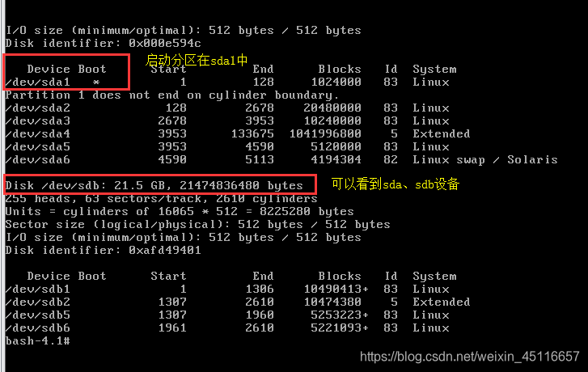Click the /dev/sdb2 device name
The image size is (588, 372).
(x=37, y=302)
